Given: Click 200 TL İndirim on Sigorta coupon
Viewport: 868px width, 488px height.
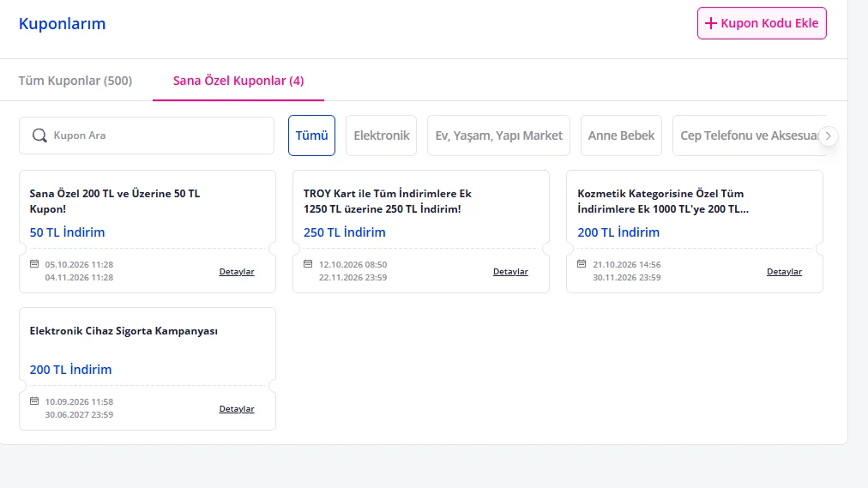Looking at the screenshot, I should pos(70,370).
